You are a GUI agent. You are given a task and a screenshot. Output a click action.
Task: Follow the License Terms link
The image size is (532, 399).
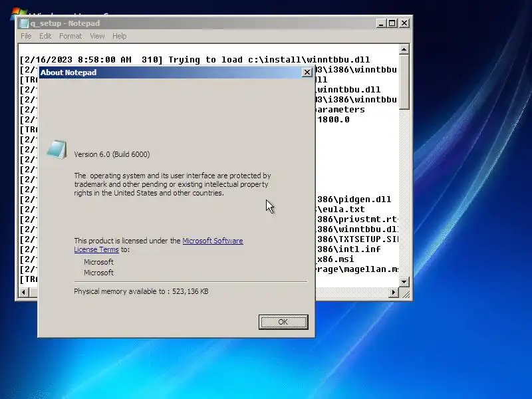pos(96,249)
